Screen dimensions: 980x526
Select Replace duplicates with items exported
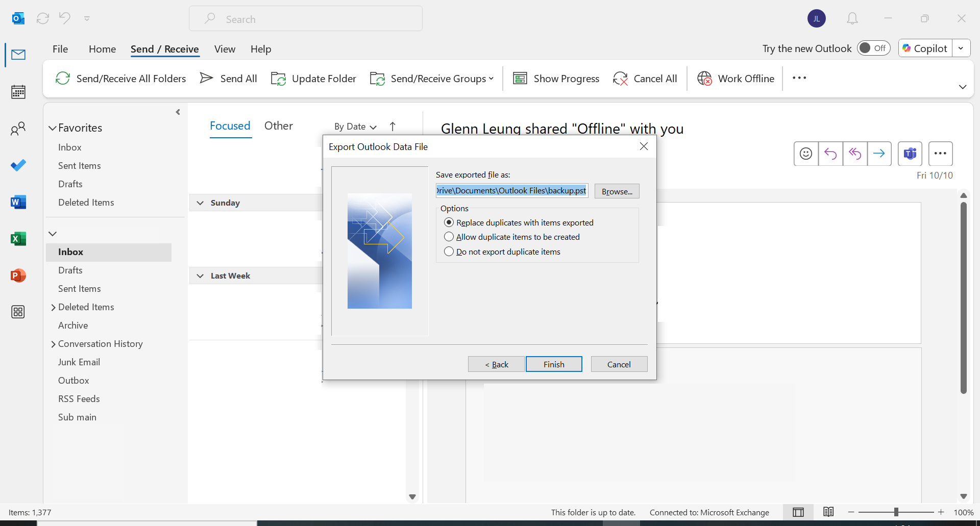(449, 222)
